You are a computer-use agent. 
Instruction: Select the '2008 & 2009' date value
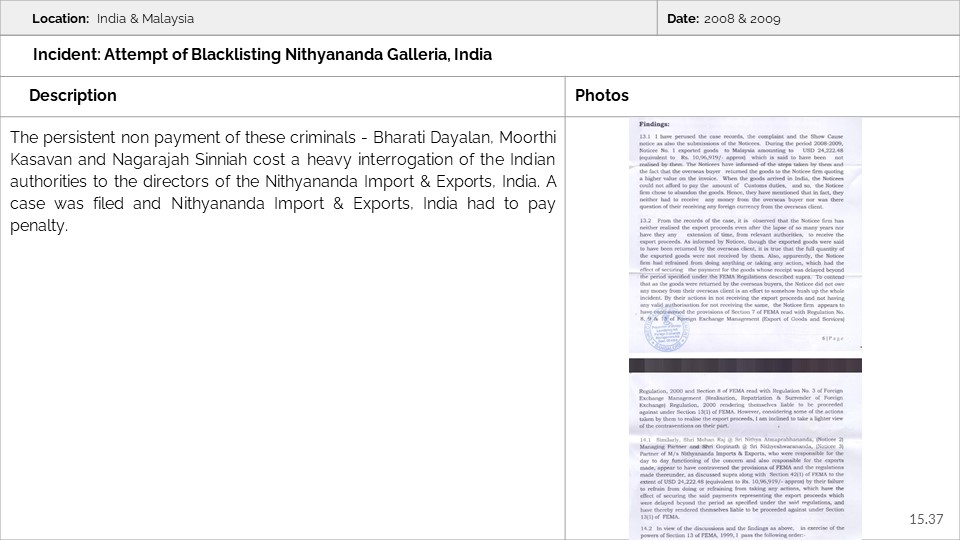(x=741, y=19)
